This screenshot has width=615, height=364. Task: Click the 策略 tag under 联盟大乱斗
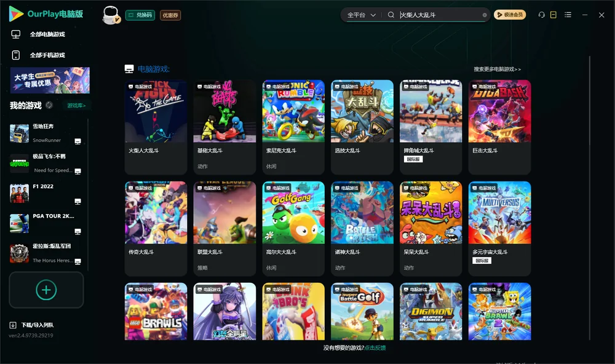202,268
